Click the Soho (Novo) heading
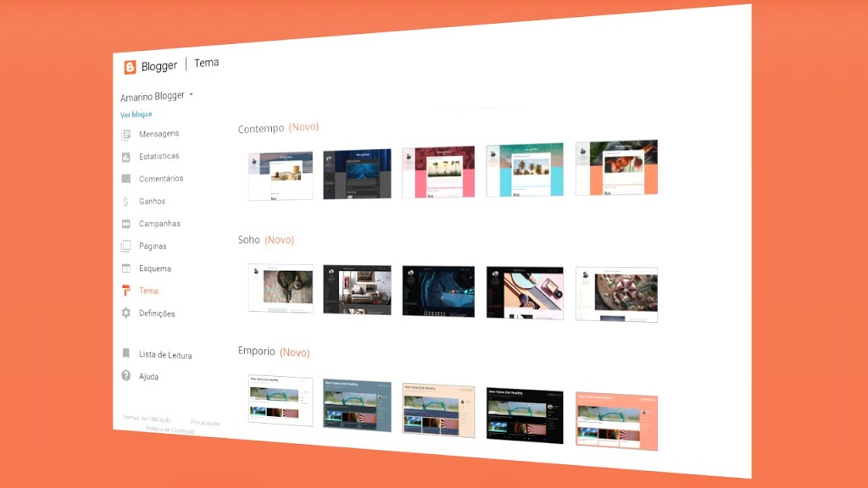Image resolution: width=868 pixels, height=488 pixels. tap(266, 240)
